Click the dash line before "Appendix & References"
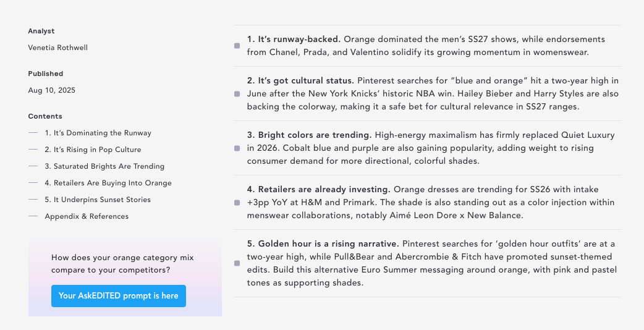Image resolution: width=644 pixels, height=330 pixels. tap(33, 216)
